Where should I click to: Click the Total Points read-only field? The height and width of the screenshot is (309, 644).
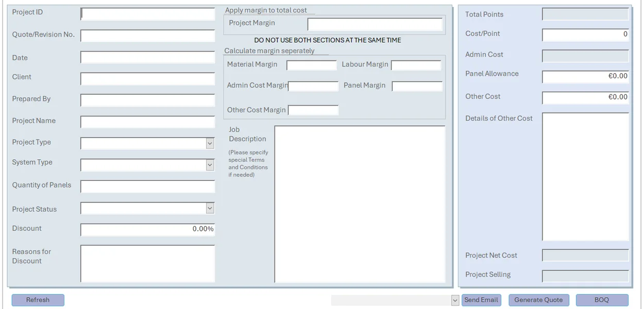586,14
